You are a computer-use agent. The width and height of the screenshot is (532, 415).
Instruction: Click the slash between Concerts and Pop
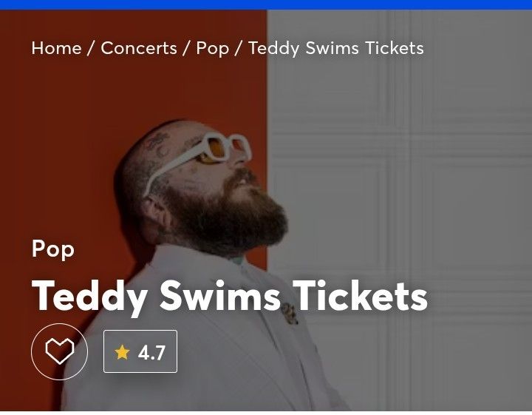(x=186, y=48)
